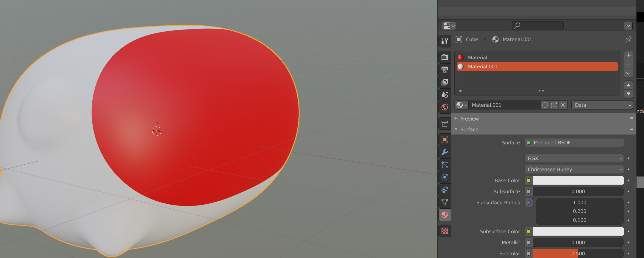
Task: Move material slot up in list
Action: [x=628, y=85]
